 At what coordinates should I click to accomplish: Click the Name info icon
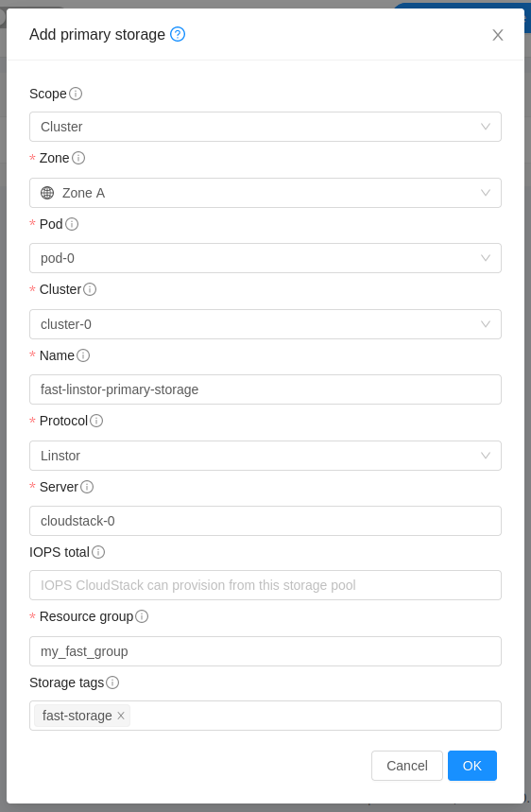83,355
